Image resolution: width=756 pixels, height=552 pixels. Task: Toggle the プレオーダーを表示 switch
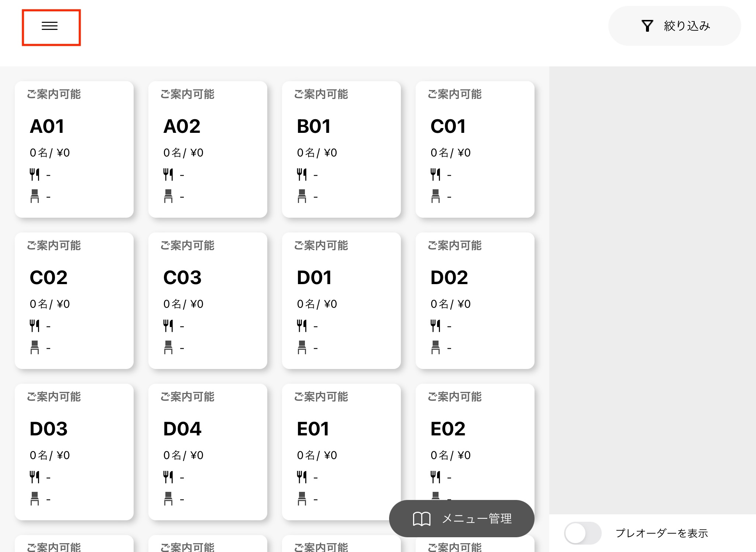pyautogui.click(x=582, y=533)
